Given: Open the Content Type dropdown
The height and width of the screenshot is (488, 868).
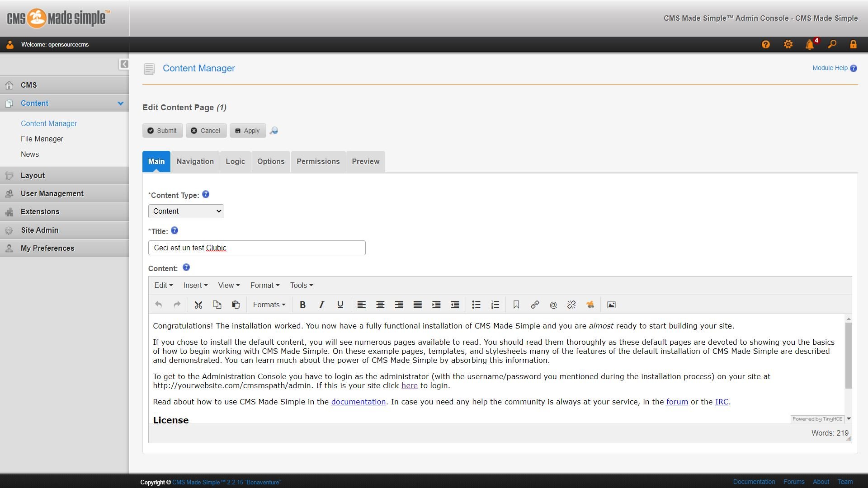Looking at the screenshot, I should point(186,211).
